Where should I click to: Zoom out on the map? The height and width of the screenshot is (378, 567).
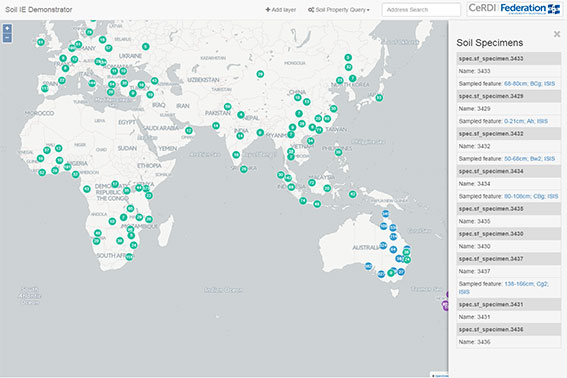point(7,38)
